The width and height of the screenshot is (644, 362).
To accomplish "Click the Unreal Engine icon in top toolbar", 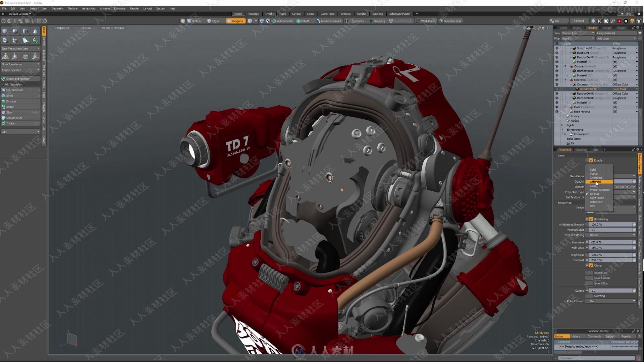I will pyautogui.click(x=639, y=21).
